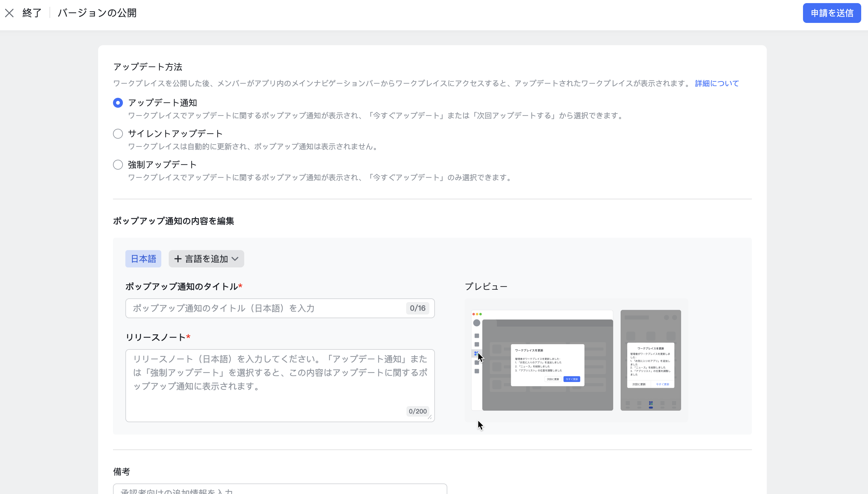Click the red traffic-light dot in the desktop preview

pyautogui.click(x=474, y=314)
